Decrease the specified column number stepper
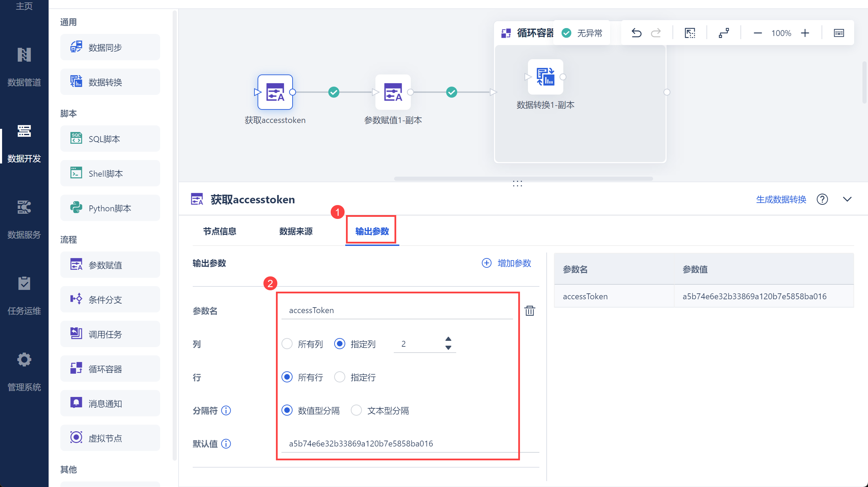 point(448,348)
